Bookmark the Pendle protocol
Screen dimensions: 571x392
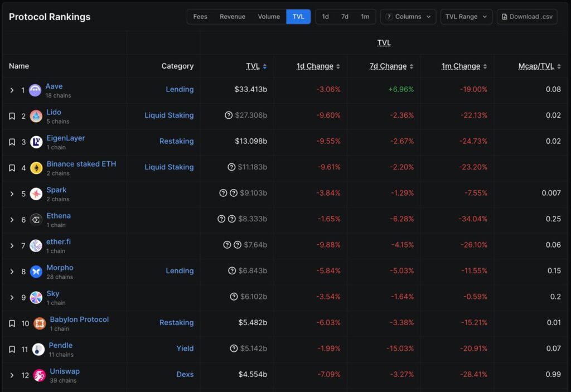pos(12,350)
